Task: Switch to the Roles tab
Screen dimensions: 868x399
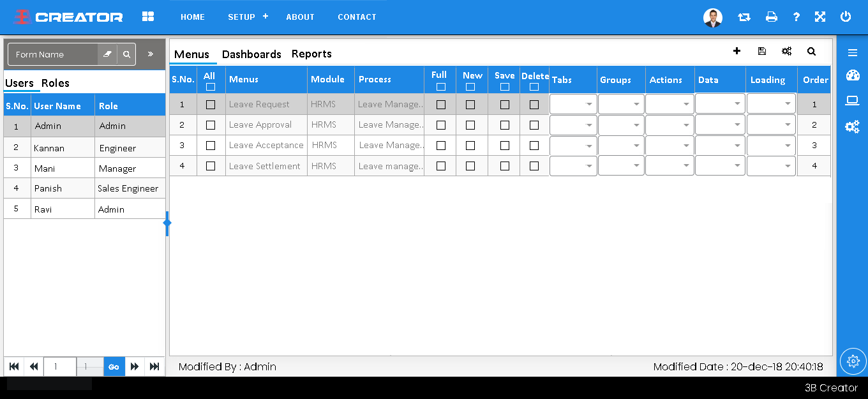Action: pos(56,83)
